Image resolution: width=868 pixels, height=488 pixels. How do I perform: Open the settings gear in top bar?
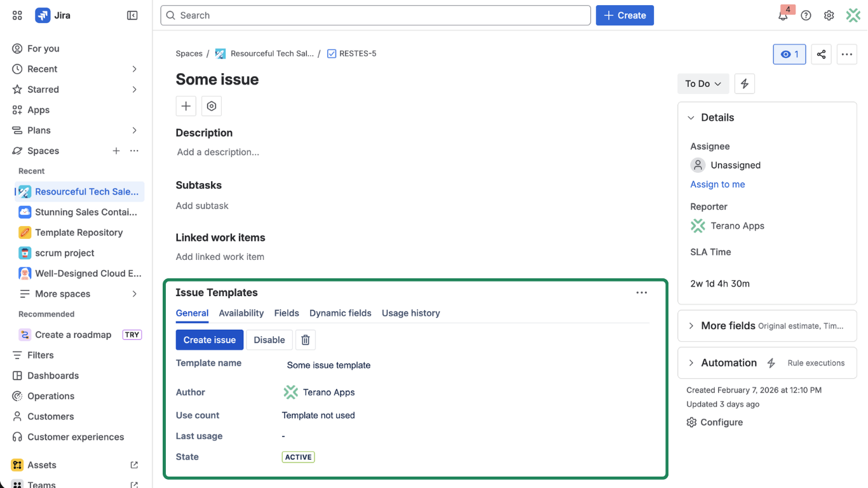coord(829,16)
